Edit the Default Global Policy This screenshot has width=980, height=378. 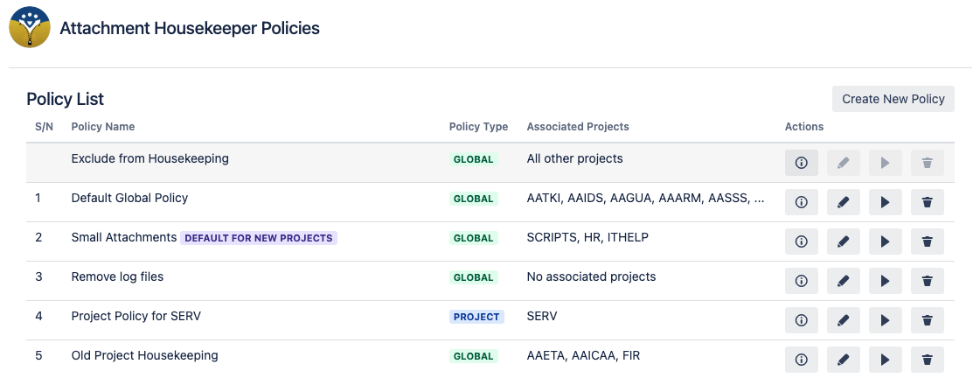843,202
